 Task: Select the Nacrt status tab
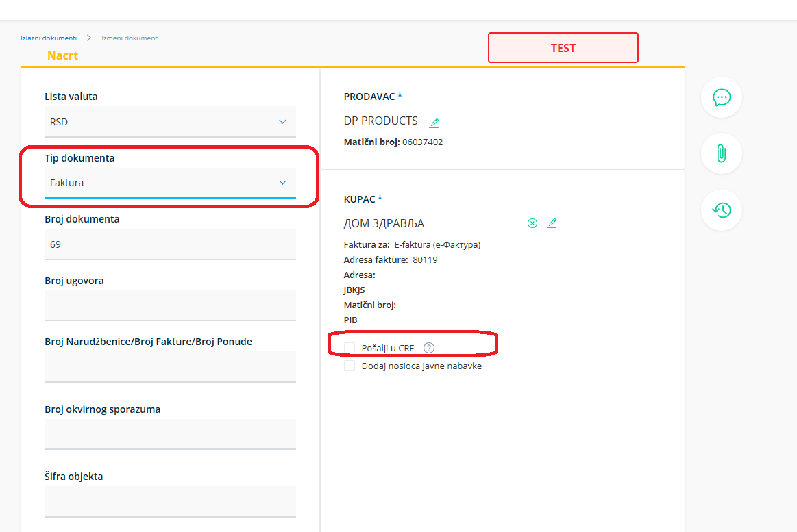(62, 56)
